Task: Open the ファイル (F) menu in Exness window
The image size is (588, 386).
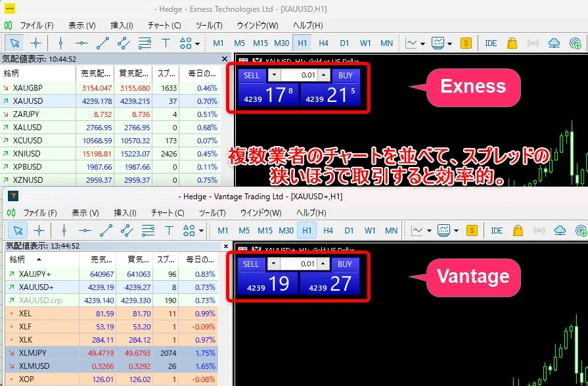Action: click(36, 26)
